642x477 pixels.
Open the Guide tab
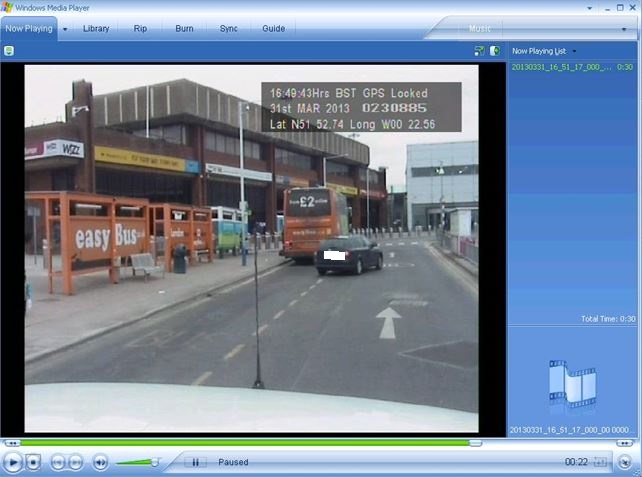pos(274,29)
